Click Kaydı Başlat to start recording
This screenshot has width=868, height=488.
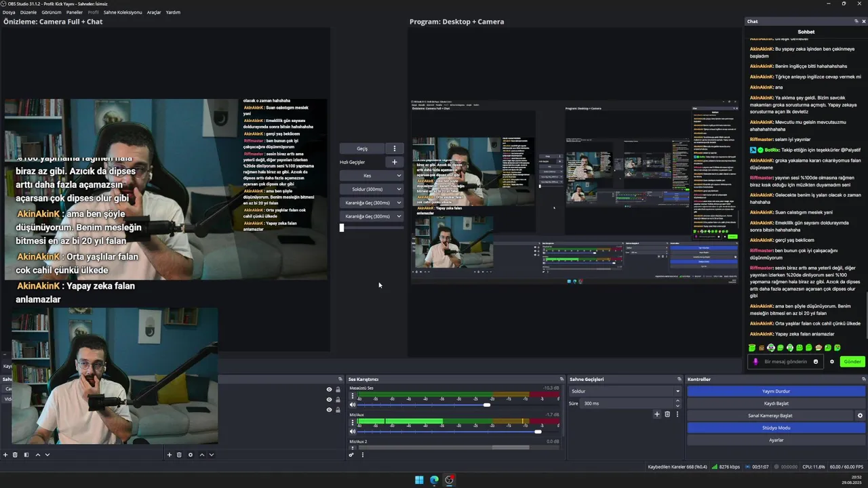(776, 403)
